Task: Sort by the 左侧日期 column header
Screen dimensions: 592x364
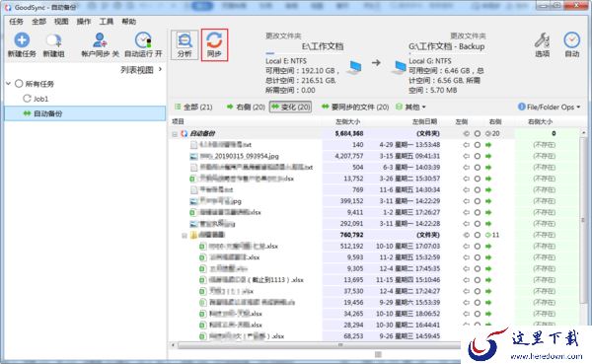Action: (424, 122)
